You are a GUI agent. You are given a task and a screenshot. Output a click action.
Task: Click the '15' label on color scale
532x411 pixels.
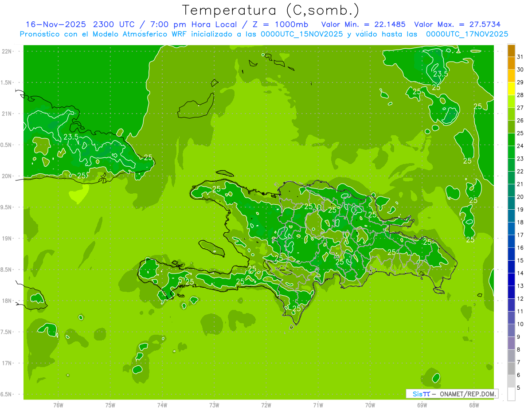pyautogui.click(x=520, y=260)
